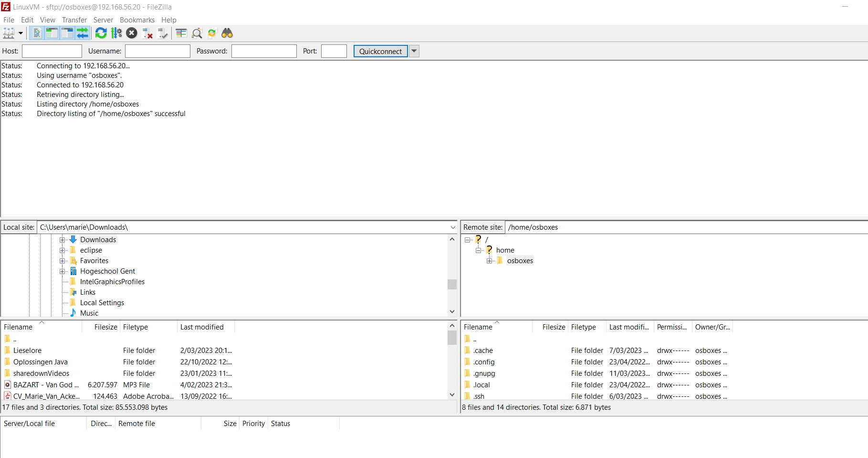Image resolution: width=868 pixels, height=458 pixels.
Task: Expand the remote osboxes tree node
Action: [x=489, y=261]
